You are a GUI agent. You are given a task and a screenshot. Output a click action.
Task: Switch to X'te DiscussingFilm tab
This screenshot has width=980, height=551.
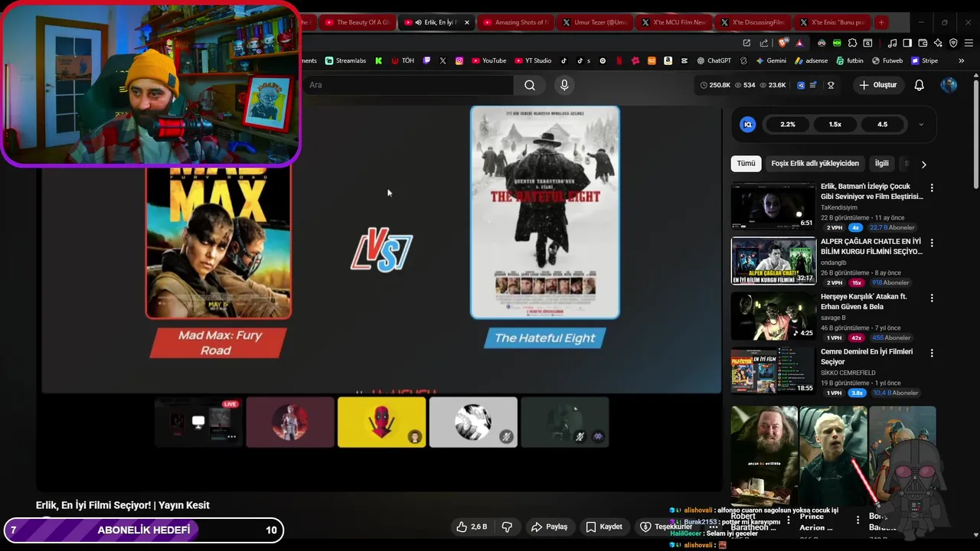[x=753, y=22]
